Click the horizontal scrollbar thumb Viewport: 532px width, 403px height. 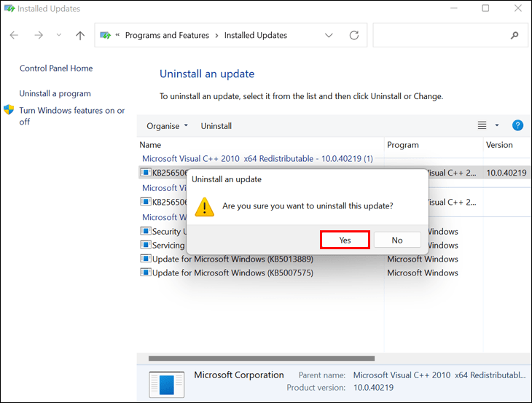click(261, 359)
